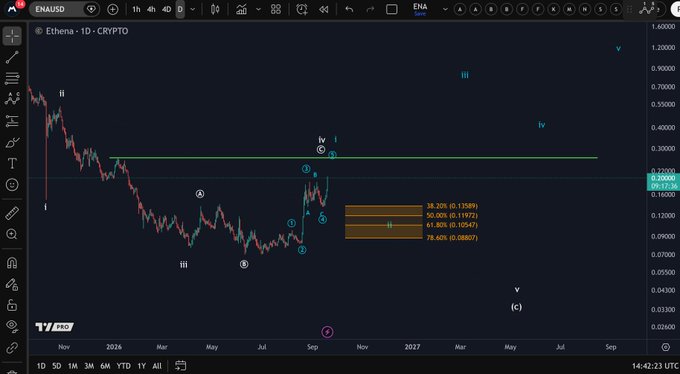The image size is (680, 374).
Task: Click the purple lightning event marker
Action: (x=327, y=332)
